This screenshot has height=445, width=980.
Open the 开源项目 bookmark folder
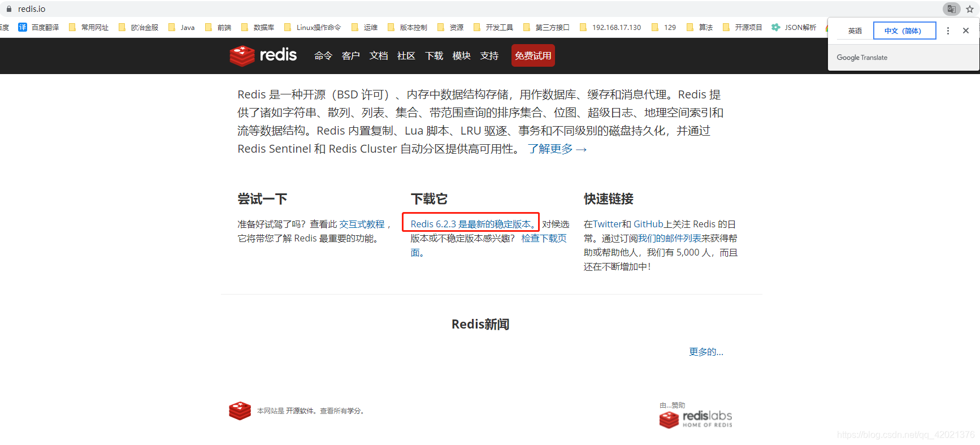[x=743, y=27]
